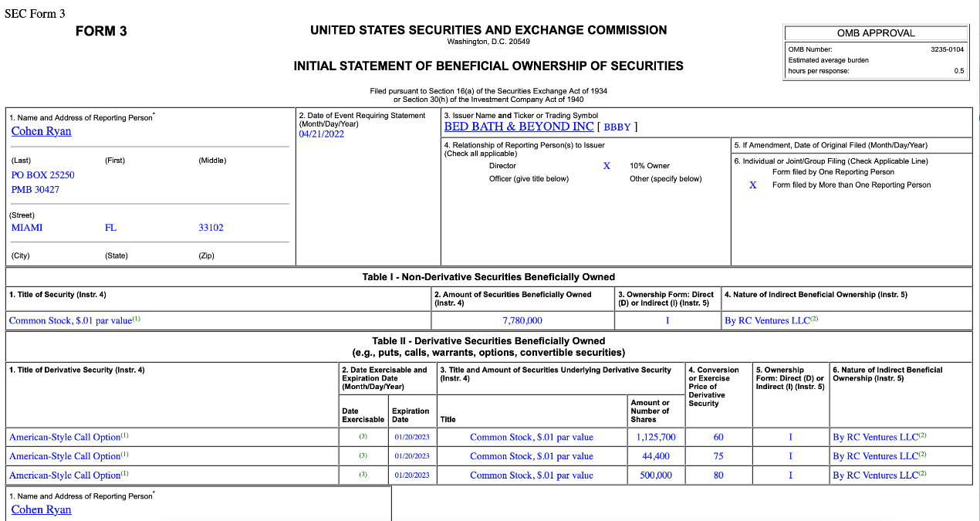Click By RC Ventures LLC in Table I
Screen dimensions: 980x521
click(x=767, y=320)
